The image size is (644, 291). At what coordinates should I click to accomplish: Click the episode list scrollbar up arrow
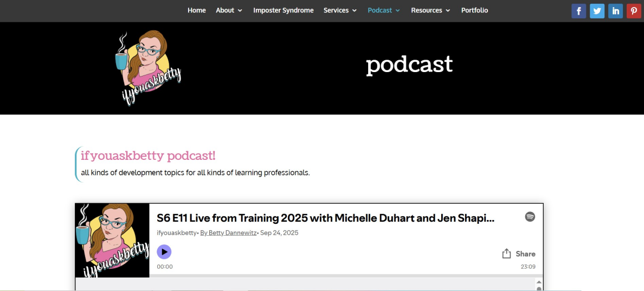(x=539, y=282)
